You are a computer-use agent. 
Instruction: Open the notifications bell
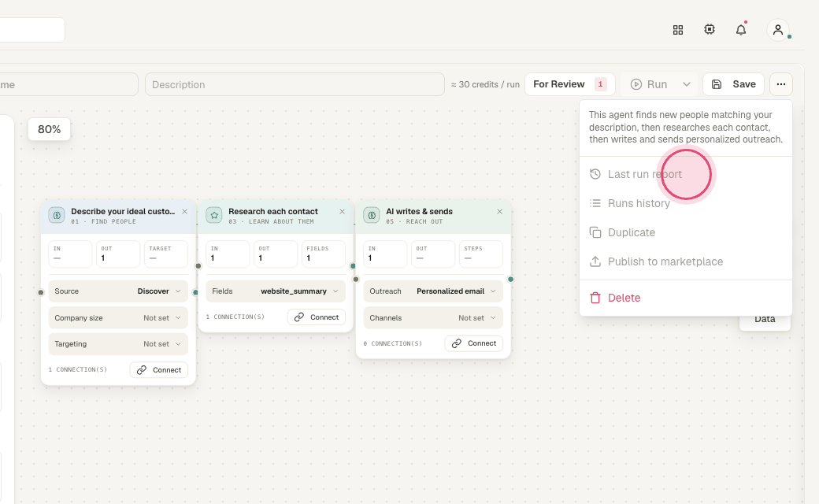pos(741,30)
